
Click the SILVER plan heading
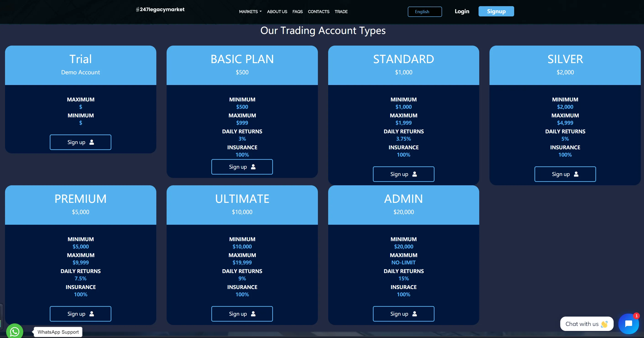tap(565, 59)
